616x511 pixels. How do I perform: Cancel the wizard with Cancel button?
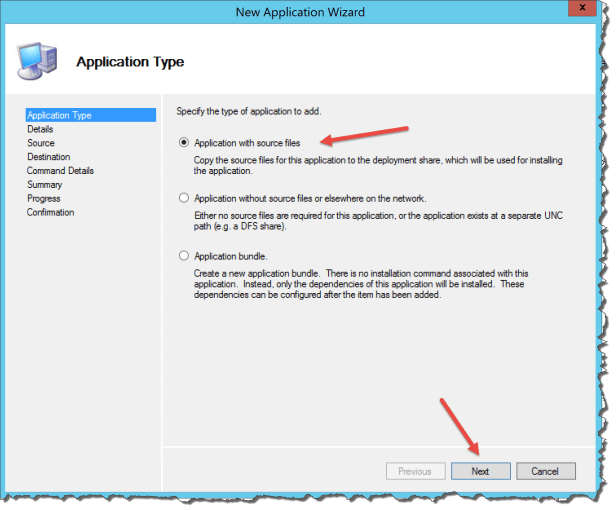[545, 471]
